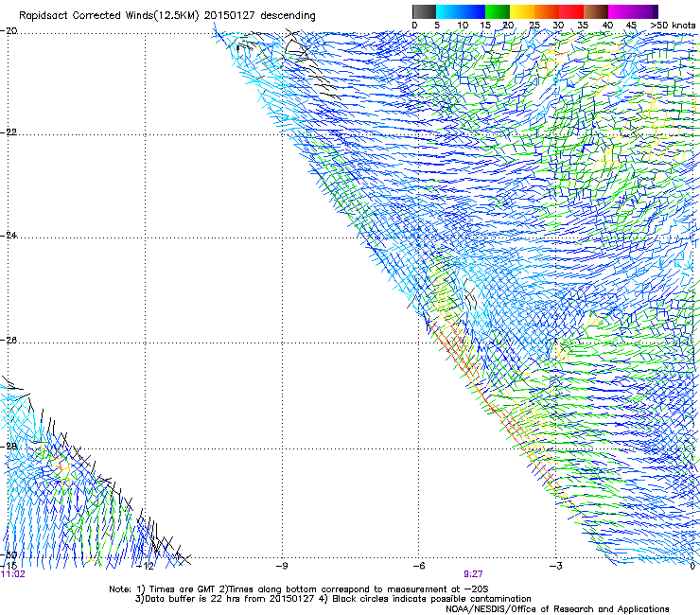
Task: Click the legend label '15'
Action: tap(485, 26)
